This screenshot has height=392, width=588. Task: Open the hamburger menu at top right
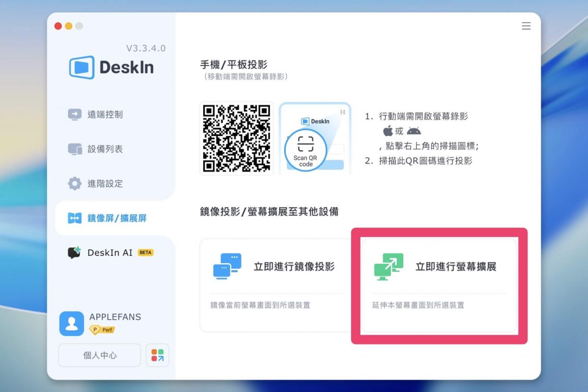(x=526, y=26)
